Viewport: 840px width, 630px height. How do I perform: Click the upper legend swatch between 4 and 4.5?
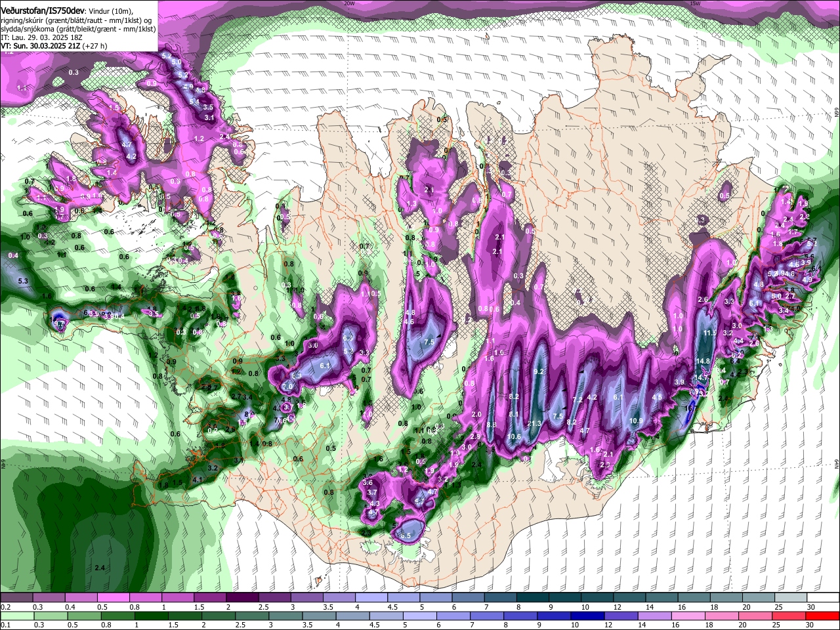371,598
